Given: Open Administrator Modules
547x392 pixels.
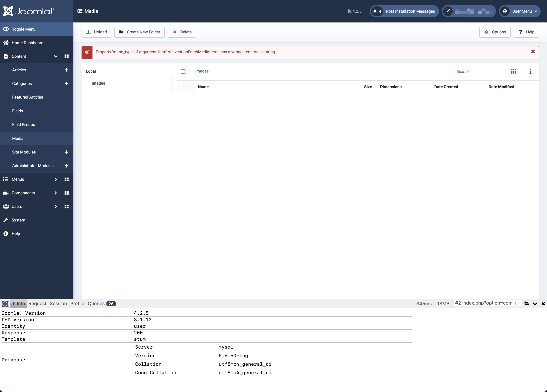Looking at the screenshot, I should click(x=33, y=165).
